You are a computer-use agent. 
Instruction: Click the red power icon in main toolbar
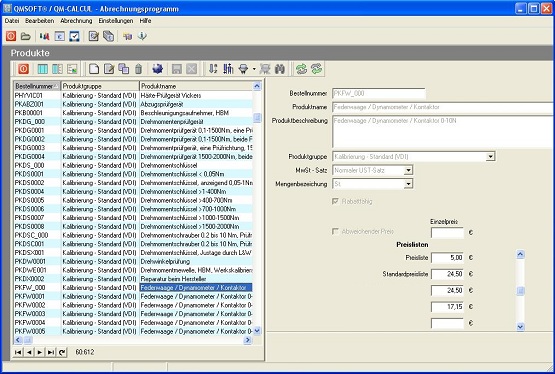tap(11, 36)
